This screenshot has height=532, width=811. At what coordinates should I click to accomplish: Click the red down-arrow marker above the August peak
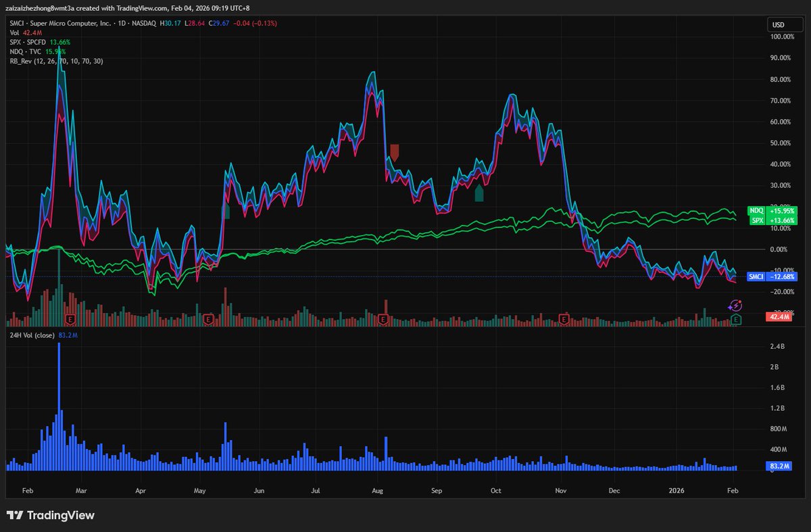click(395, 153)
